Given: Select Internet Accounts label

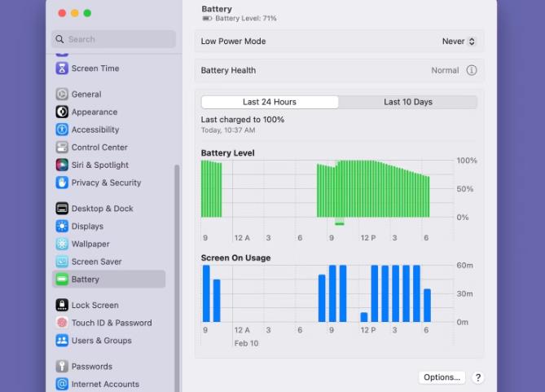Looking at the screenshot, I should coord(105,384).
